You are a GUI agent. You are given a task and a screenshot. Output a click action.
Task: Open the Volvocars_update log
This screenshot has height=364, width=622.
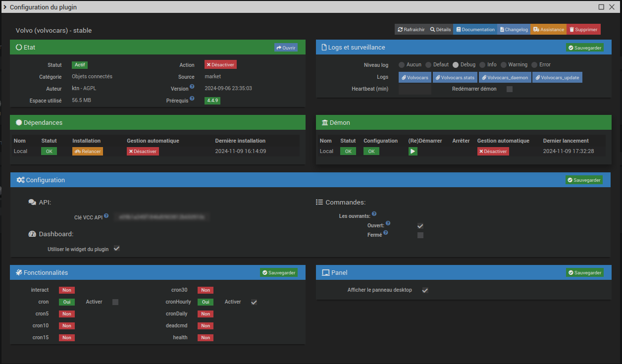pos(557,77)
